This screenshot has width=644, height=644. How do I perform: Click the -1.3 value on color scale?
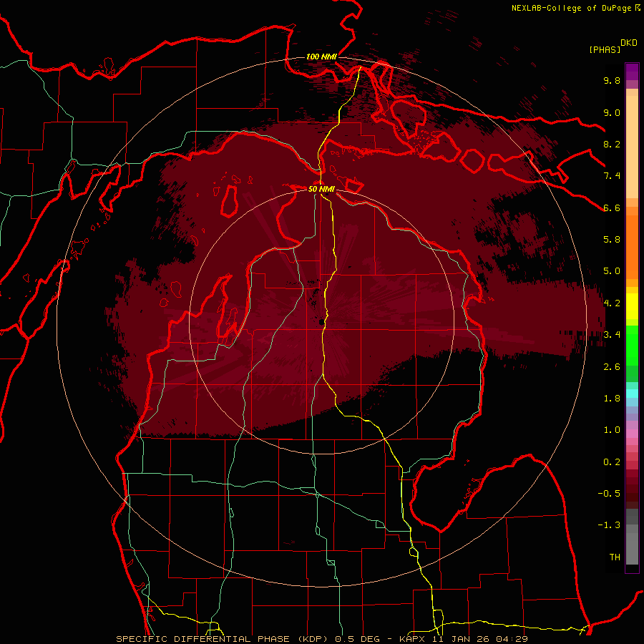click(x=609, y=525)
